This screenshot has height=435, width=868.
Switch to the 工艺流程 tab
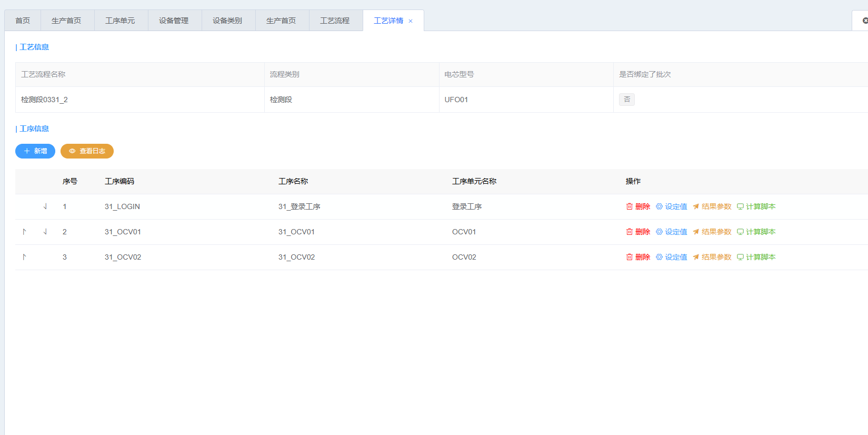pyautogui.click(x=335, y=21)
